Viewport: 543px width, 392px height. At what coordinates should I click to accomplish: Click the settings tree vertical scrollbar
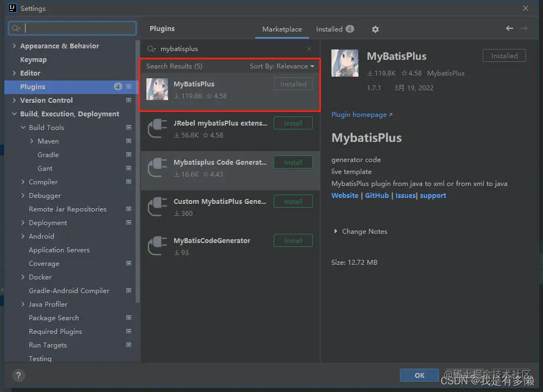(x=138, y=171)
